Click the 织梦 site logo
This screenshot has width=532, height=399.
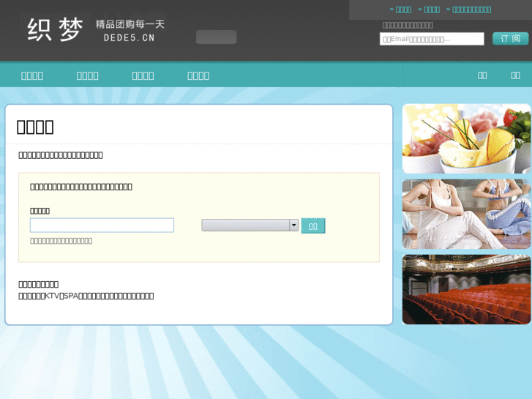click(56, 30)
